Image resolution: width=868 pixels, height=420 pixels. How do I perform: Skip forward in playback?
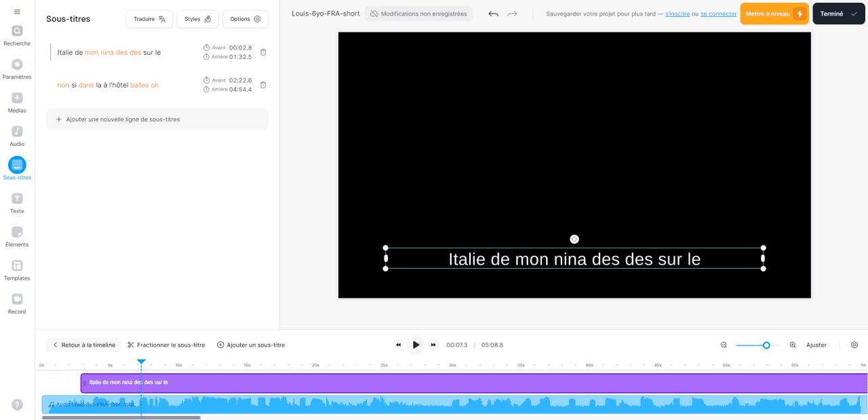pyautogui.click(x=434, y=345)
